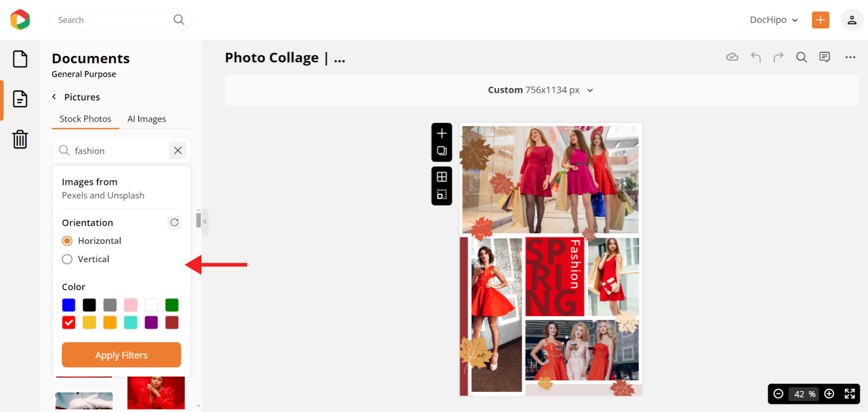Screen dimensions: 868x412
Task: Add a new page with plus
Action: coord(442,133)
